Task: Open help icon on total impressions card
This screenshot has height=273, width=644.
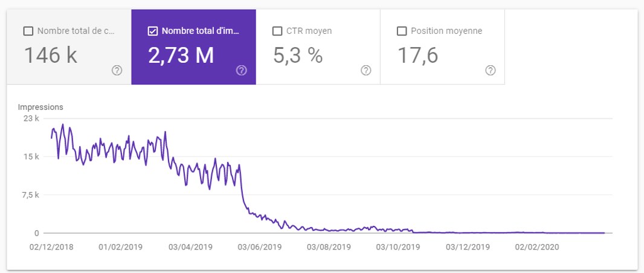Action: 242,71
